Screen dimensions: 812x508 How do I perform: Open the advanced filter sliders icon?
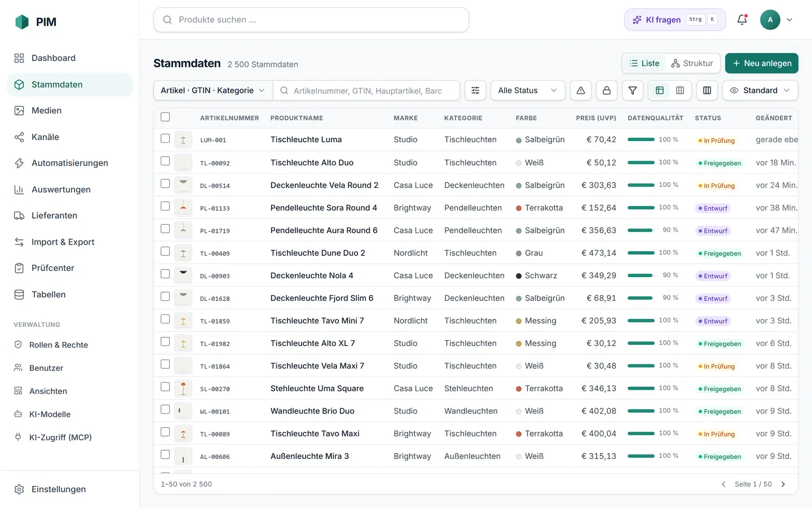point(475,90)
